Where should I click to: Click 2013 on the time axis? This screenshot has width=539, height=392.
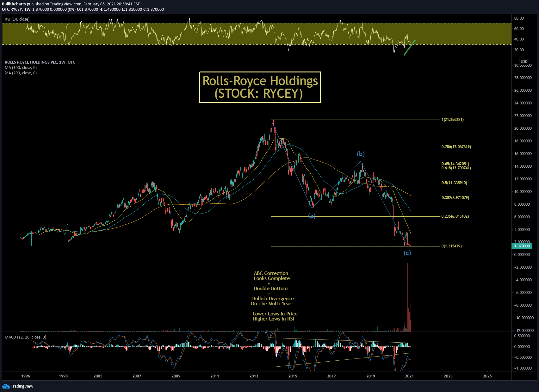click(254, 376)
